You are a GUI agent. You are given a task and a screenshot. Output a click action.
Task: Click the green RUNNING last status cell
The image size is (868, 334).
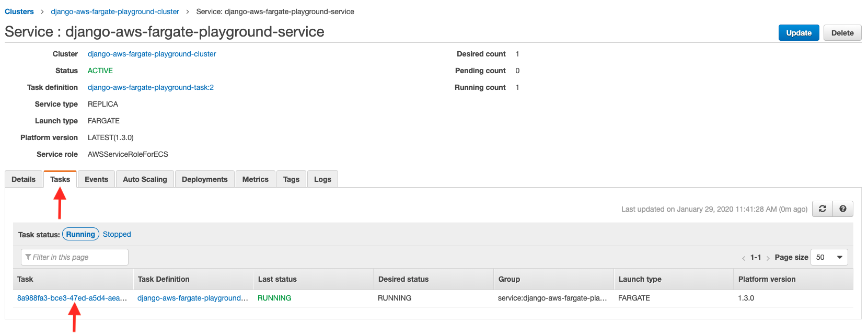pos(274,298)
